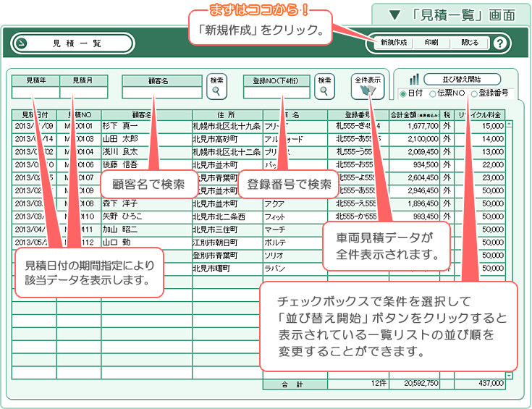The height and width of the screenshot is (409, 532).
Task: Select customer row 加山 昭二
Action: point(146,229)
